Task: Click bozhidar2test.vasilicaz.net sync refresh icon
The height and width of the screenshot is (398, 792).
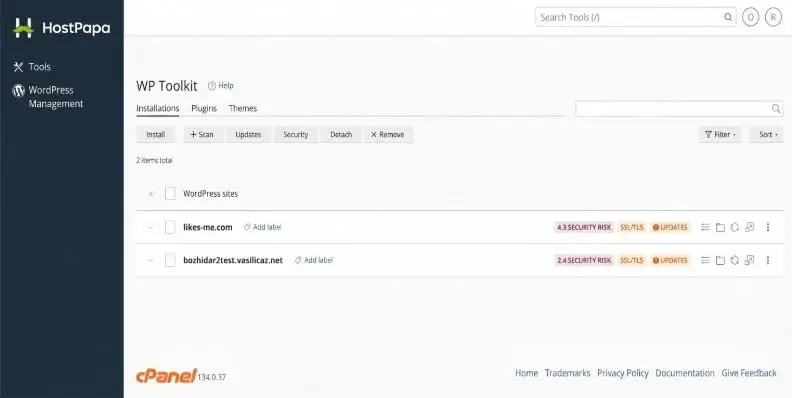Action: click(x=735, y=261)
